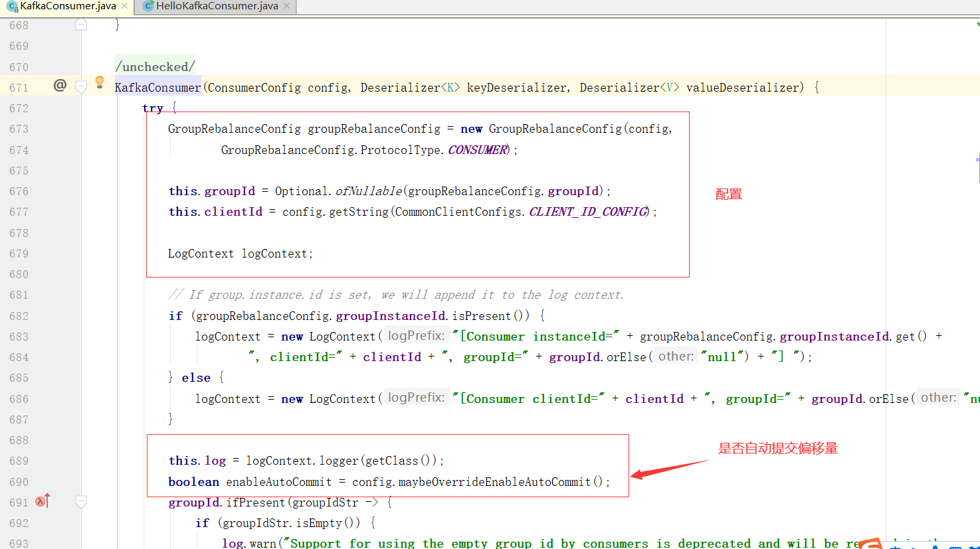Click the try keyword on line 672
The width and height of the screenshot is (980, 549).
point(152,108)
